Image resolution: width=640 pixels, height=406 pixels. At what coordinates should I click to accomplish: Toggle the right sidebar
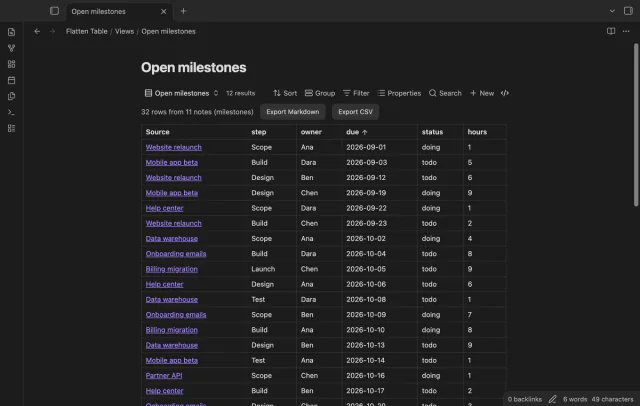pos(628,11)
